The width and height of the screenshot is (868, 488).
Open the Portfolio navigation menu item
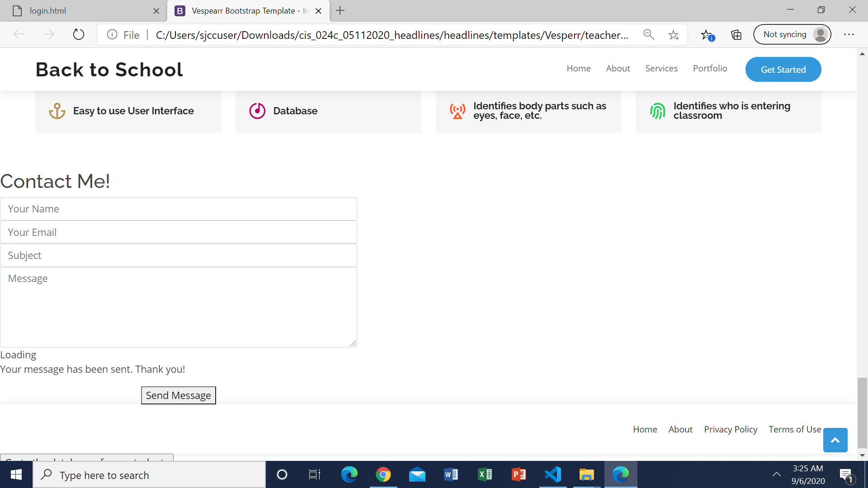[710, 68]
